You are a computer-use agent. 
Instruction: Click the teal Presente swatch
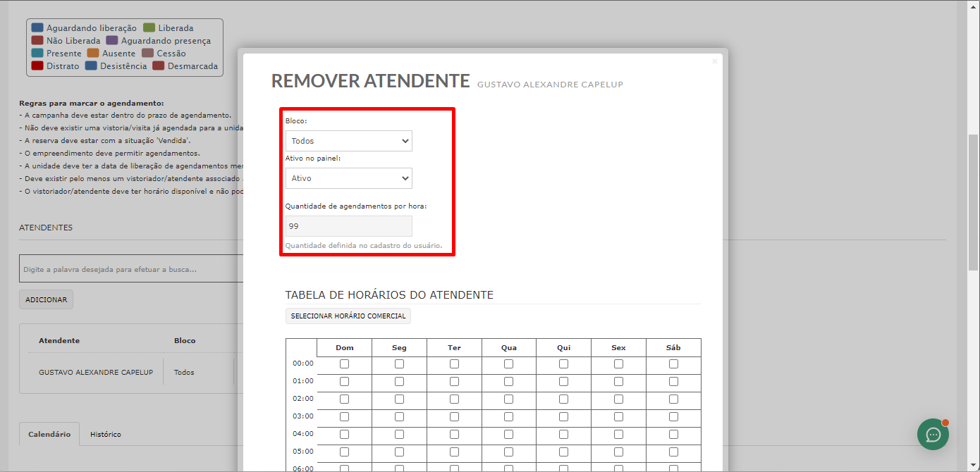tap(37, 54)
